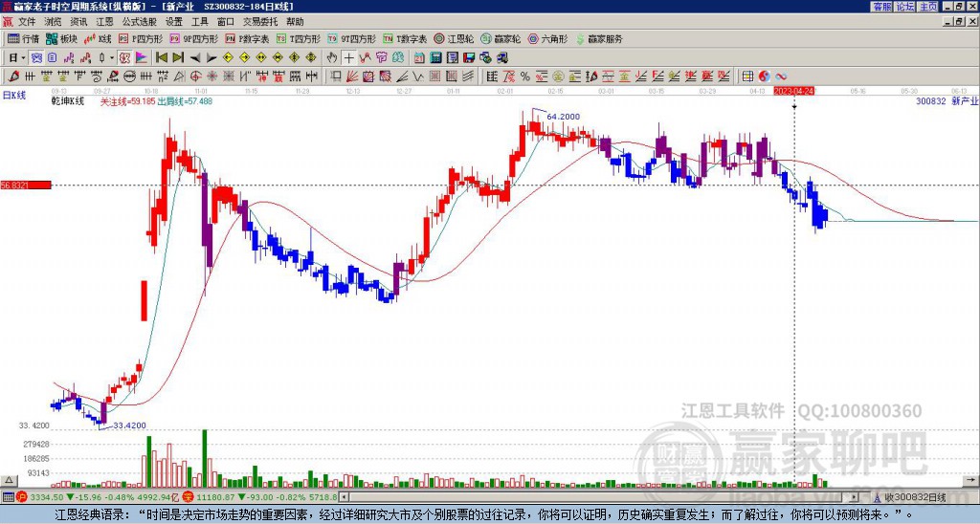Open the 江恩 menu

104,22
